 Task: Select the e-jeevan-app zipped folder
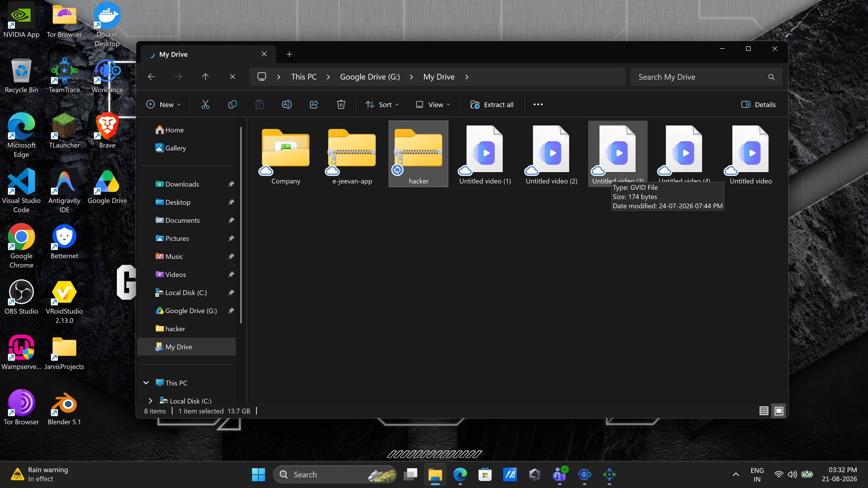click(352, 154)
